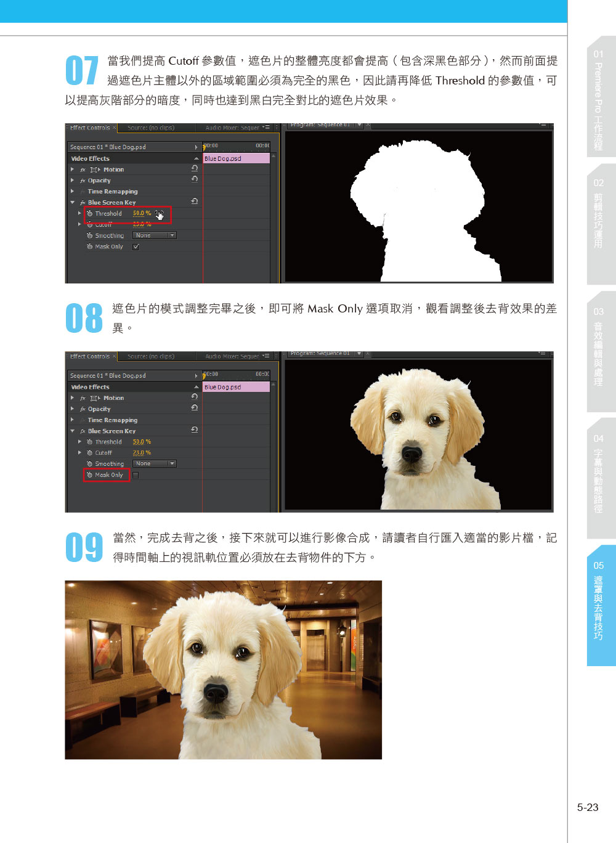
Task: Click playhead marker in step 07 timeline
Action: [205, 147]
